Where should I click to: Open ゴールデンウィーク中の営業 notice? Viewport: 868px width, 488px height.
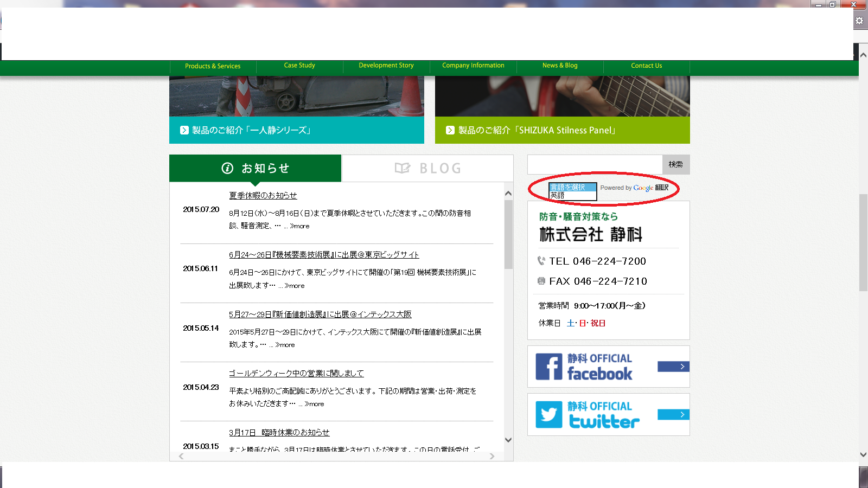(296, 373)
